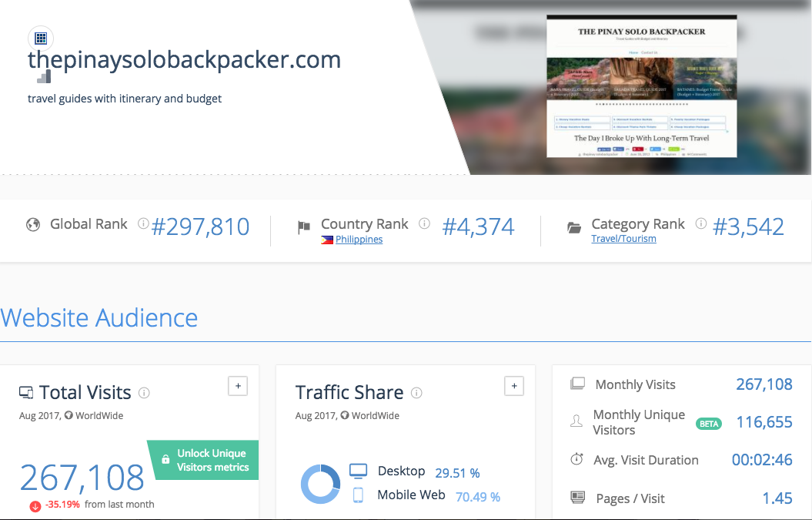Open the Category Rank info tooltip icon
This screenshot has height=520, width=812.
click(700, 223)
